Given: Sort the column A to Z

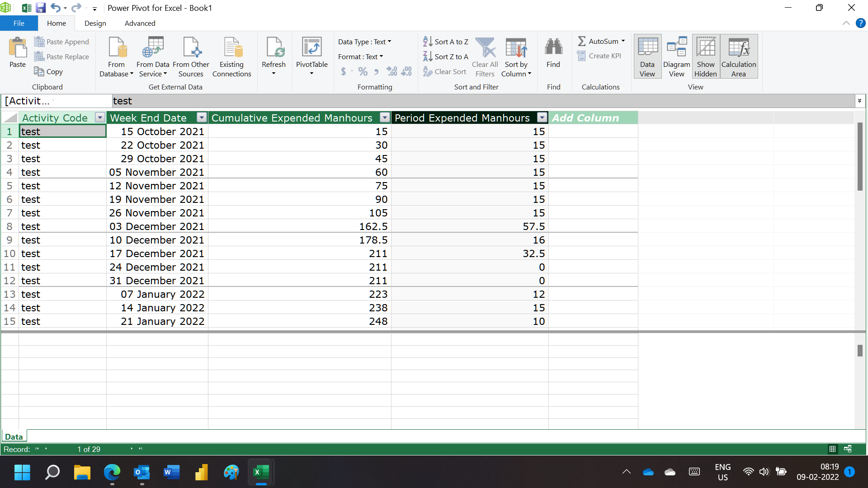Looking at the screenshot, I should (446, 42).
